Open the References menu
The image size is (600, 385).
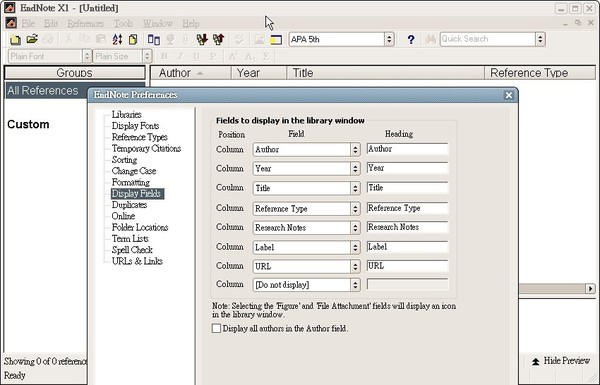pyautogui.click(x=86, y=24)
